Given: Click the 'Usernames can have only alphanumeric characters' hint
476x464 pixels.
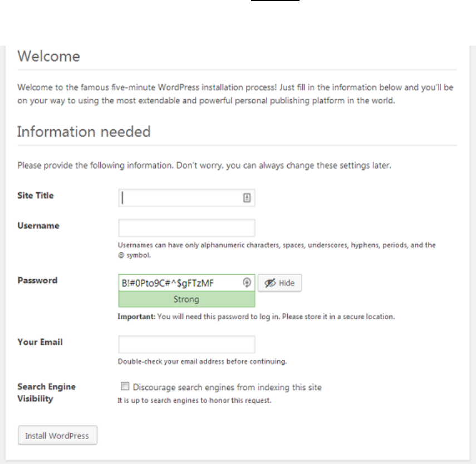Looking at the screenshot, I should (x=277, y=250).
